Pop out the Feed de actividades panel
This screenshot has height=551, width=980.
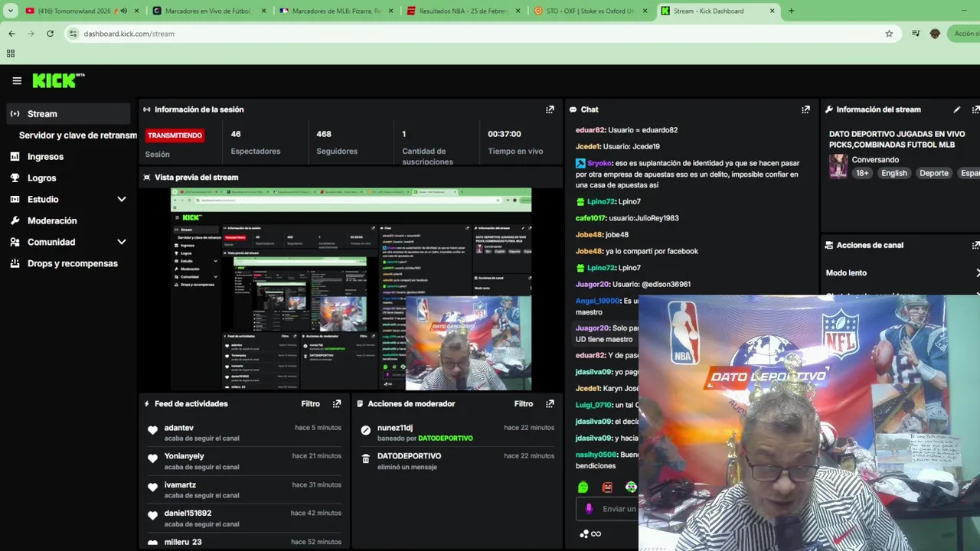pos(337,403)
